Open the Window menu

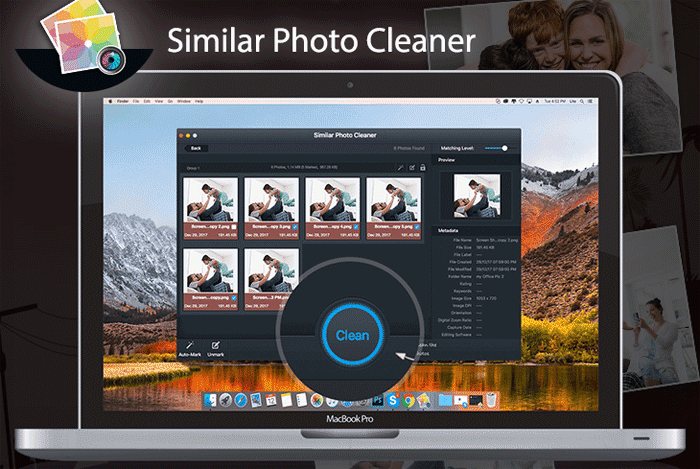pyautogui.click(x=184, y=101)
